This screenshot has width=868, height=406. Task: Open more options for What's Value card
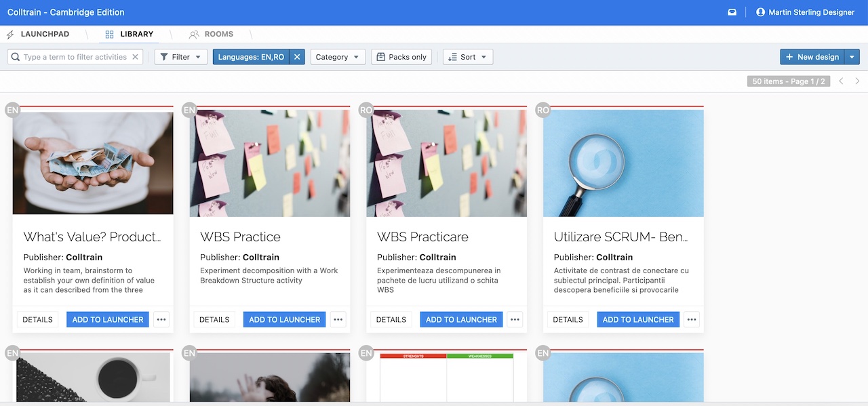(x=161, y=319)
